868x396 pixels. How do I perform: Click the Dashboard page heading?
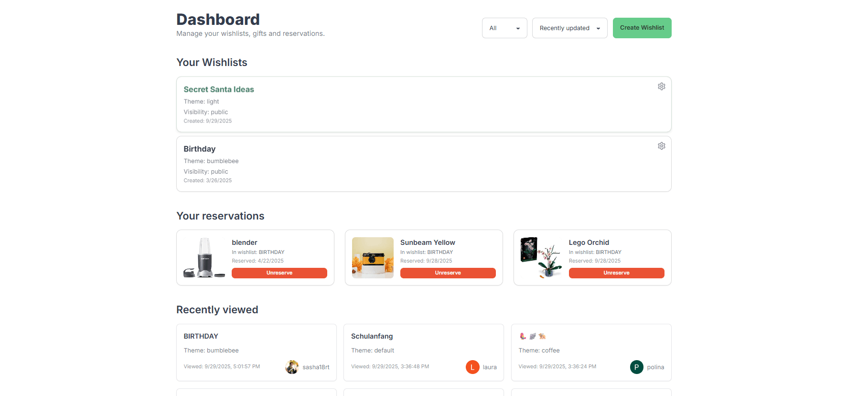coord(218,20)
